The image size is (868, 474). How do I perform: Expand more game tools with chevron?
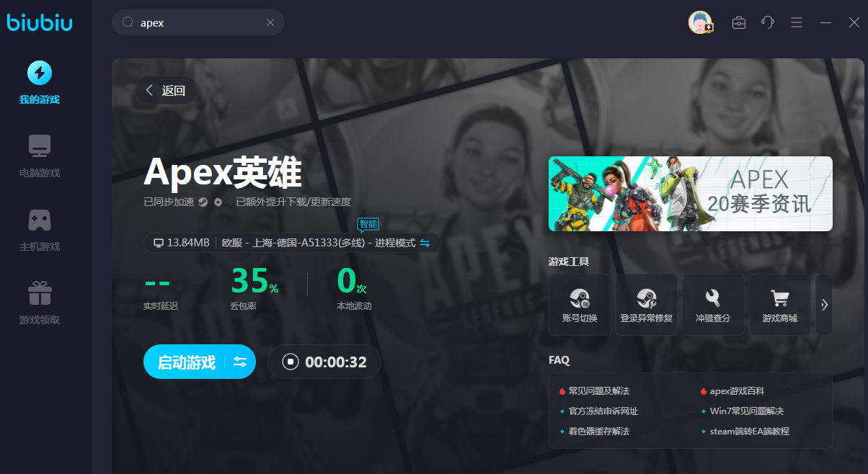click(x=824, y=304)
